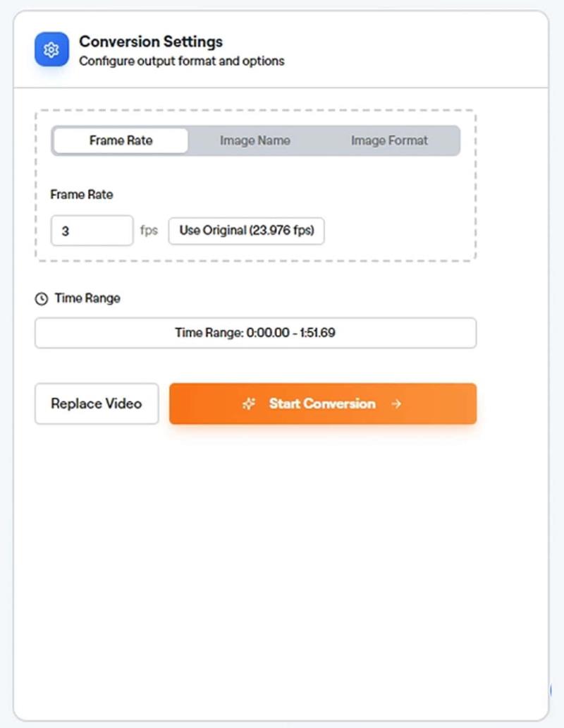Click the Replace Video button
The image size is (564, 728).
97,404
